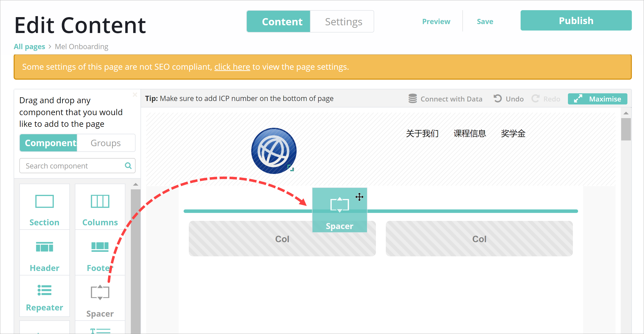Follow the 'click here' SEO link
Screen dimensions: 644x334
(232, 67)
